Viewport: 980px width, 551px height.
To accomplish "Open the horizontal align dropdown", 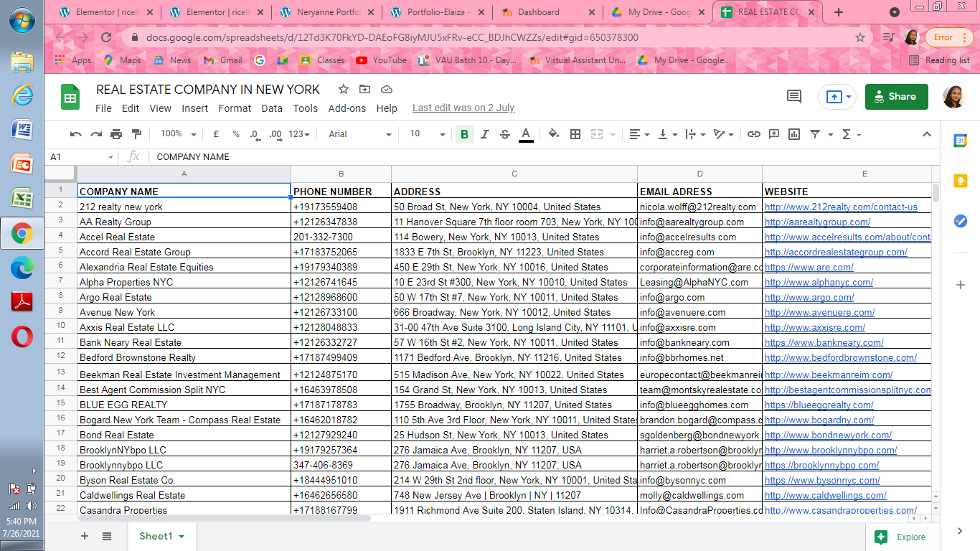I will click(x=639, y=134).
